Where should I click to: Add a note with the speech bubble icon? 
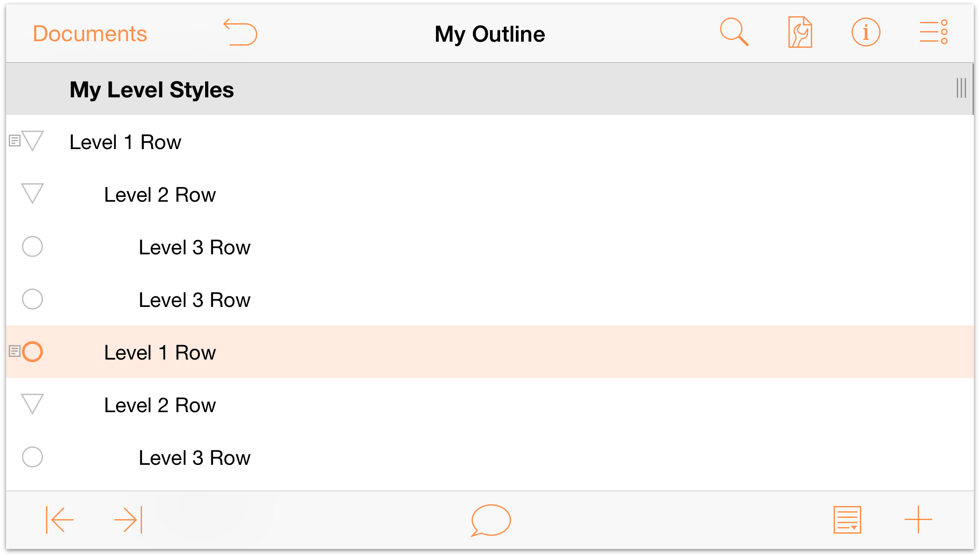click(x=490, y=520)
